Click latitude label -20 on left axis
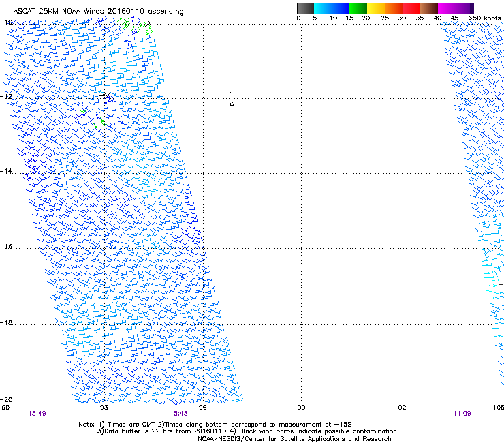504x443 pixels. (6, 399)
